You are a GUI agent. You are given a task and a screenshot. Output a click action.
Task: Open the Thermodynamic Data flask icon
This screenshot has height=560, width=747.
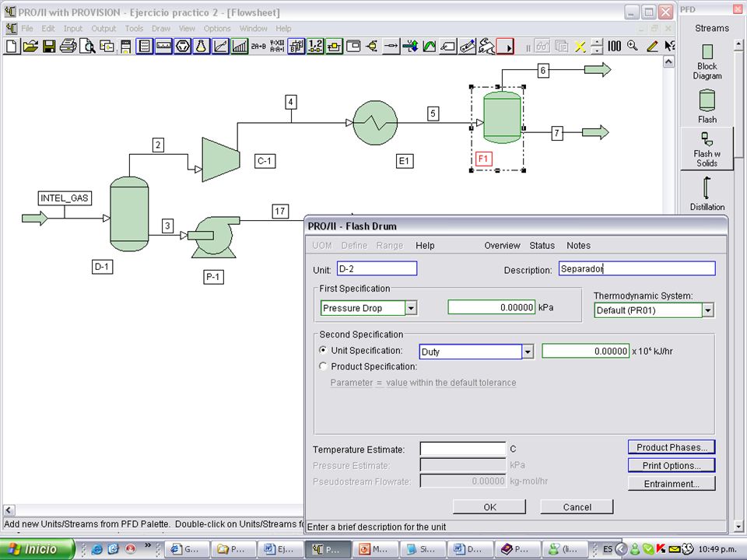pyautogui.click(x=202, y=46)
